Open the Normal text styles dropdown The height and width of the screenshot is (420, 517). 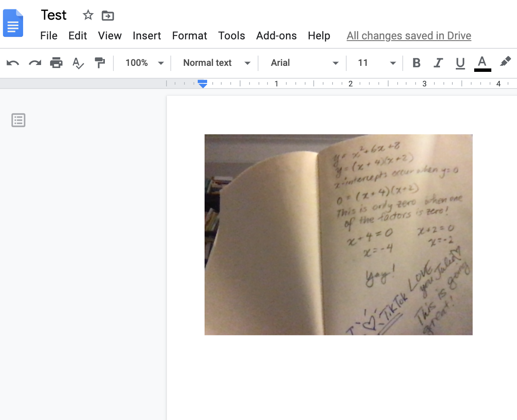[216, 63]
